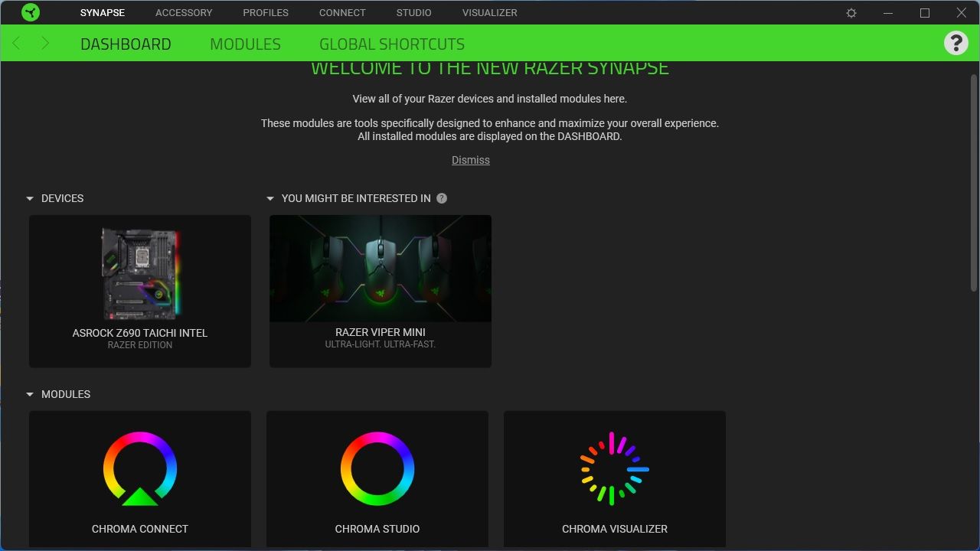Open the Visualizer tab

click(x=490, y=13)
